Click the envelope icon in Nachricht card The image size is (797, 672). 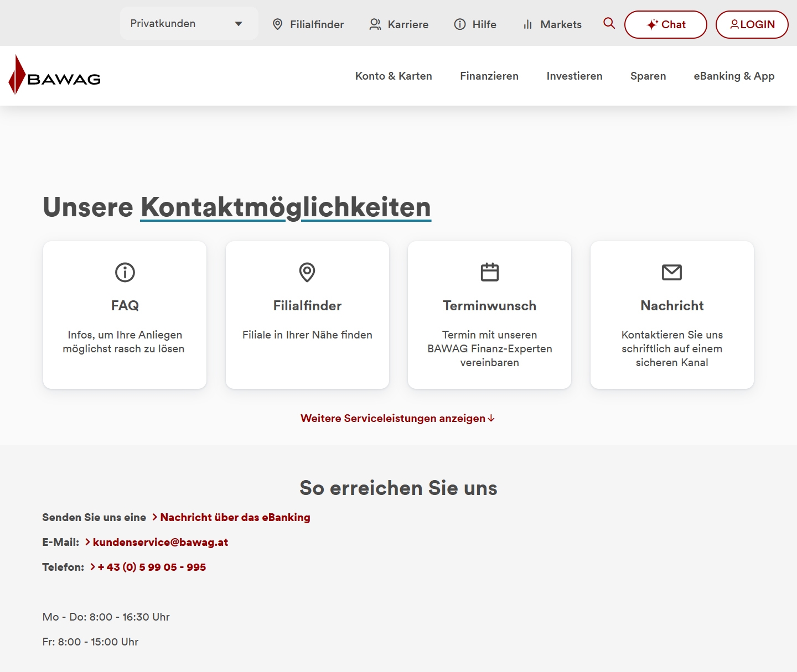[x=672, y=272]
